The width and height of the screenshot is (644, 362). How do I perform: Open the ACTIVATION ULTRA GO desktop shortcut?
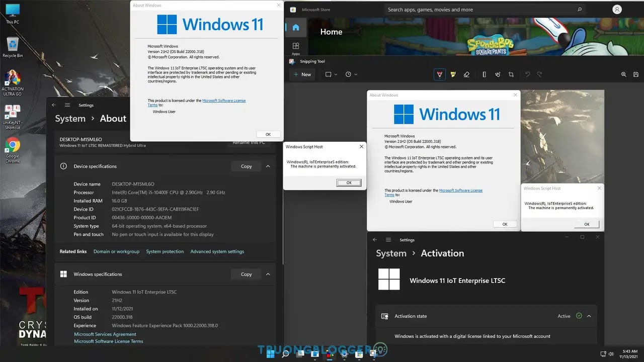coord(13,83)
